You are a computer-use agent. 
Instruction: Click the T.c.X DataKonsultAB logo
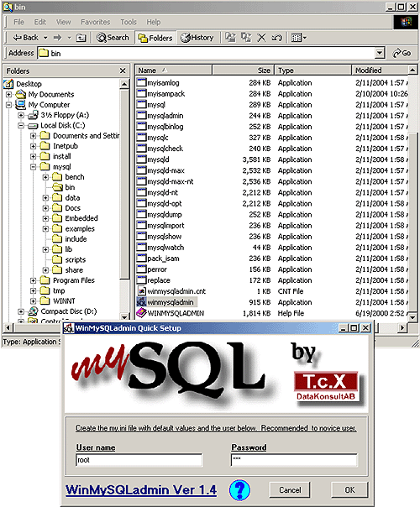pyautogui.click(x=327, y=386)
